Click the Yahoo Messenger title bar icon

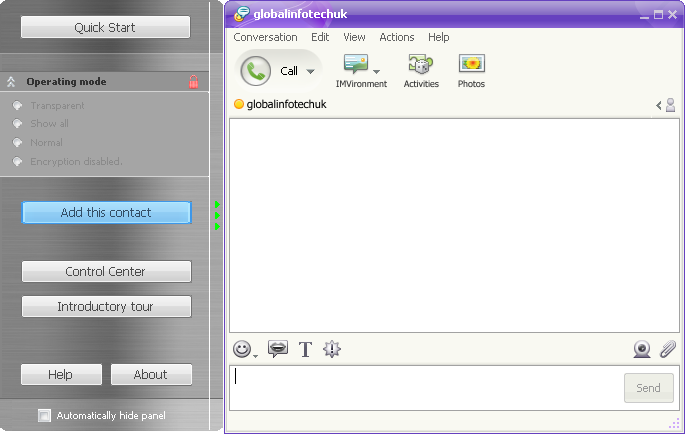(242, 14)
